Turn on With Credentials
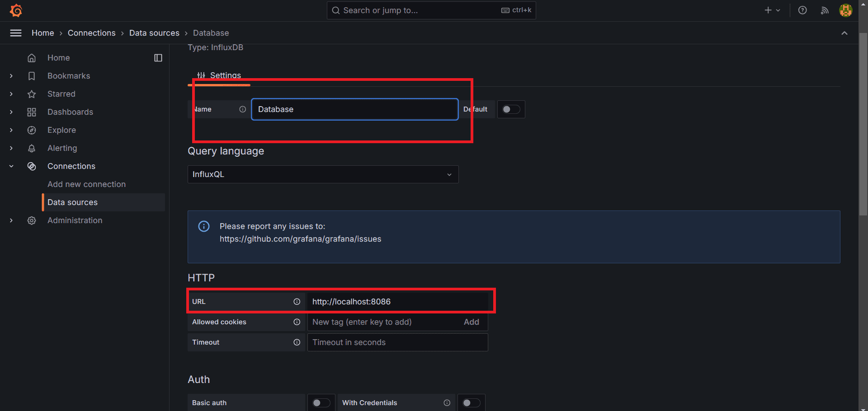 pyautogui.click(x=471, y=402)
